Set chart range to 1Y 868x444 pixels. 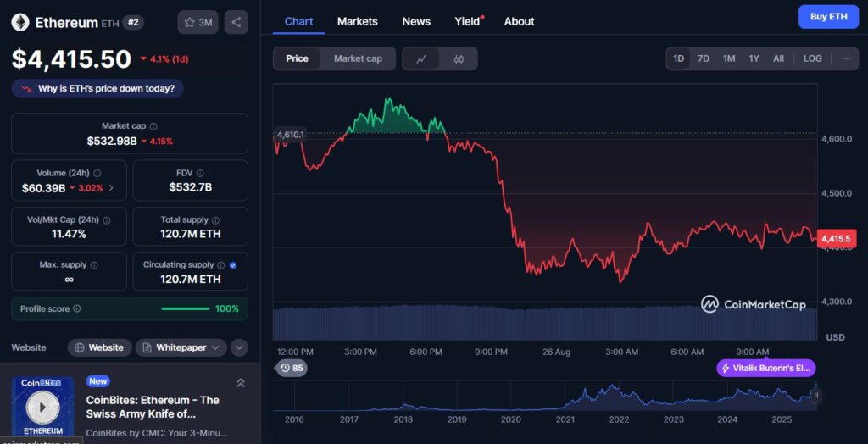pos(754,58)
